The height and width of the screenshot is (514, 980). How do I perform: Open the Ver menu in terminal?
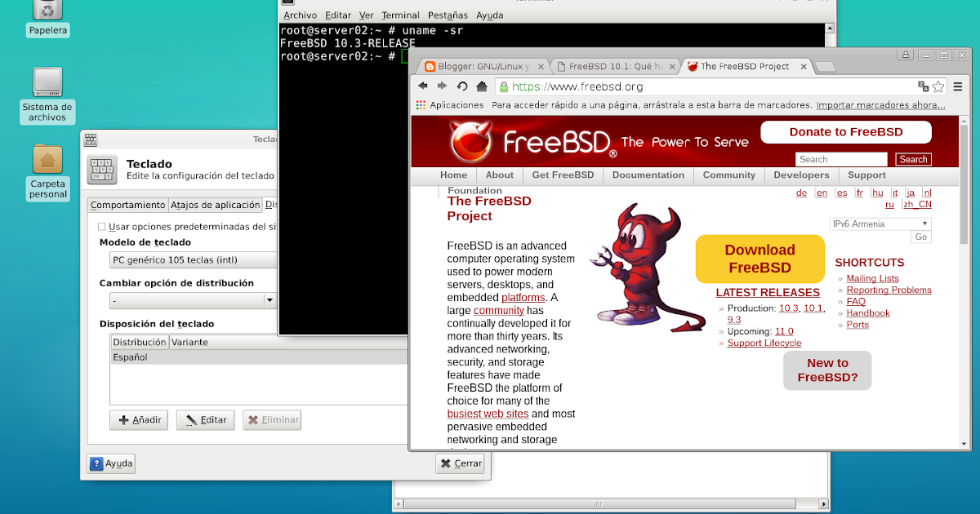(x=367, y=16)
